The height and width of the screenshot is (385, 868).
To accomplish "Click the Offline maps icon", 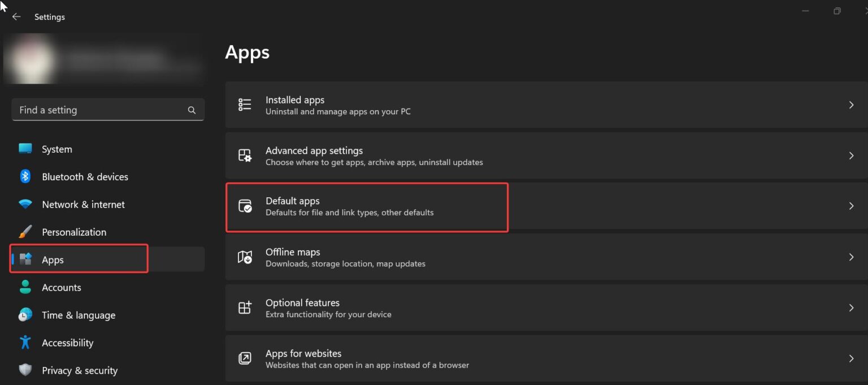I will pyautogui.click(x=245, y=257).
